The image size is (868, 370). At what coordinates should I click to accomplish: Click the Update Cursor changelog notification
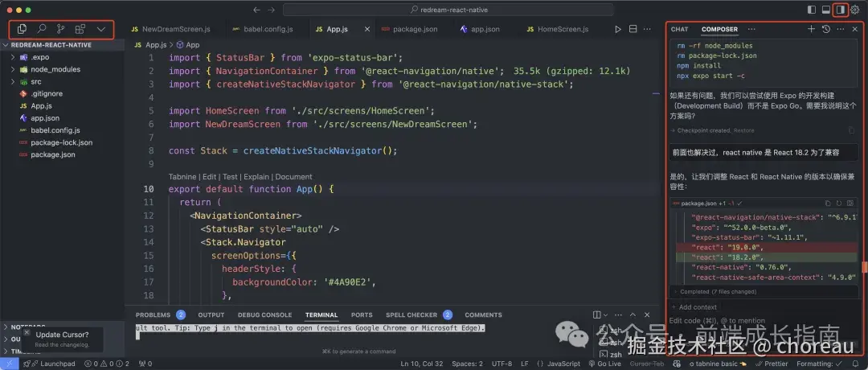tap(61, 339)
